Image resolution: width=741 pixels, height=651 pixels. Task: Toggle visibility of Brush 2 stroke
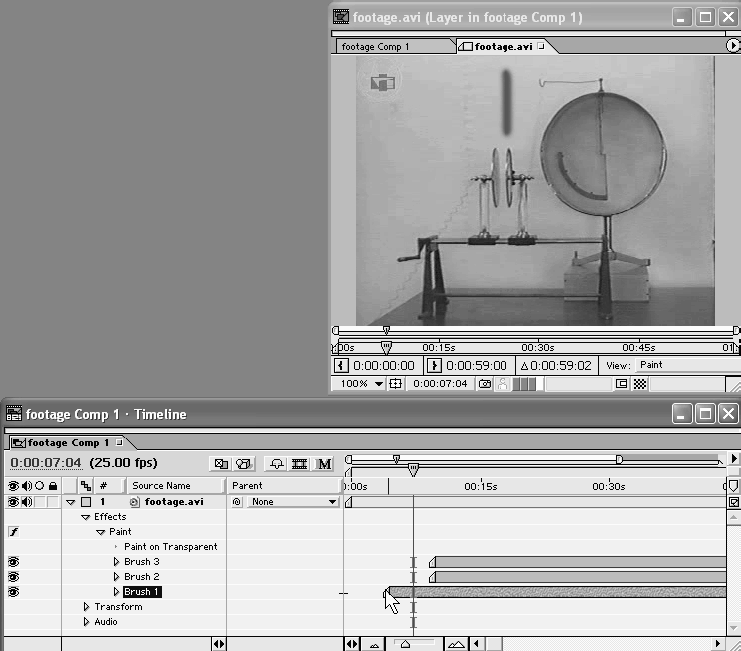tap(13, 577)
